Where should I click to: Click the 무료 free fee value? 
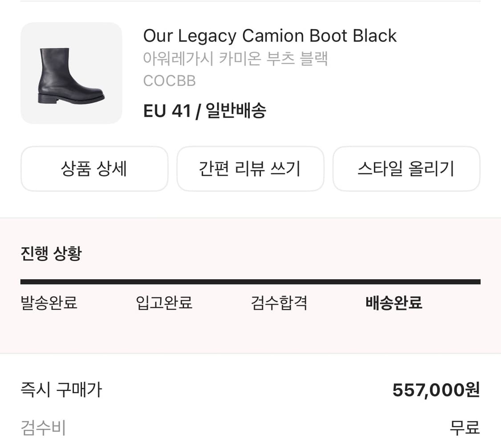[464, 428]
